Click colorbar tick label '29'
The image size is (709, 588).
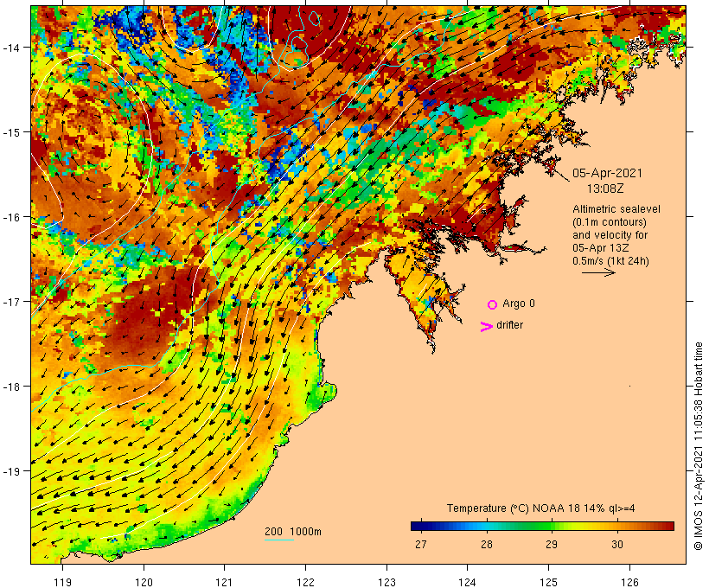pyautogui.click(x=551, y=545)
